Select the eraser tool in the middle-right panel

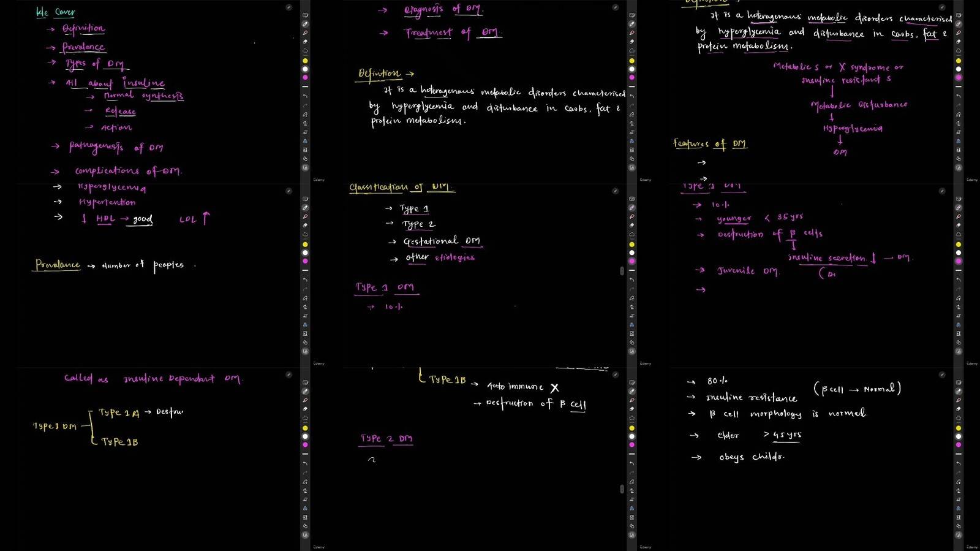click(958, 226)
